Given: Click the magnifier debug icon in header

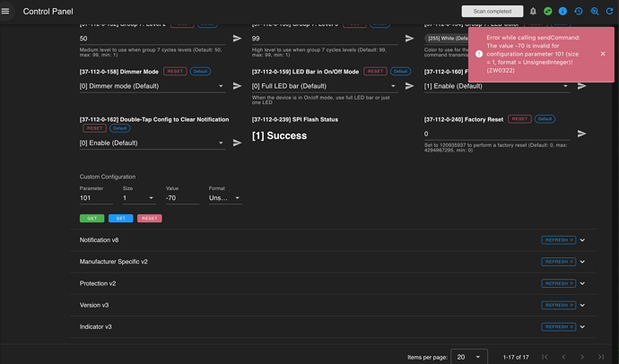Looking at the screenshot, I should pos(594,12).
